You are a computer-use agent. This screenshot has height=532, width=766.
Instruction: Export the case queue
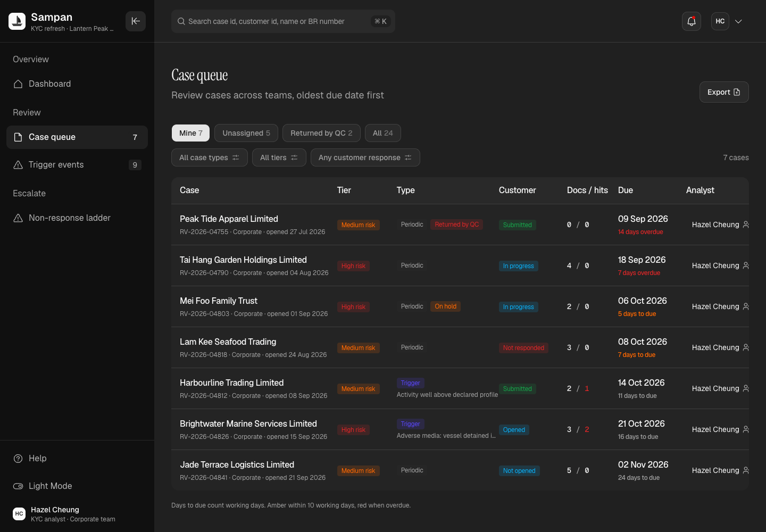(x=724, y=92)
